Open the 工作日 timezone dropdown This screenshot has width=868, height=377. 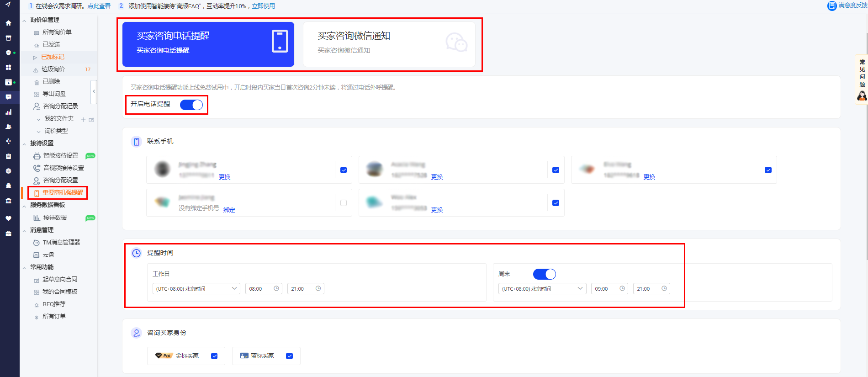point(196,289)
